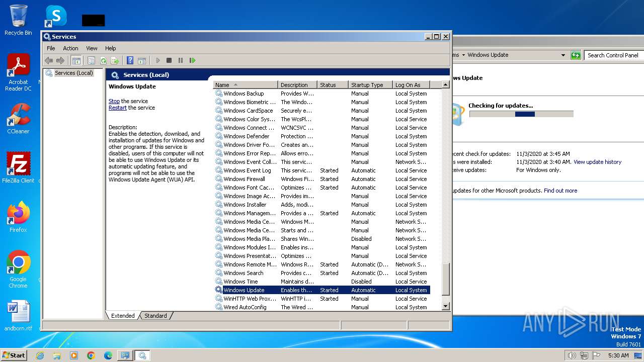The height and width of the screenshot is (362, 644).
Task: Open the Microsoft Edge taskbar icon
Action: point(108,355)
